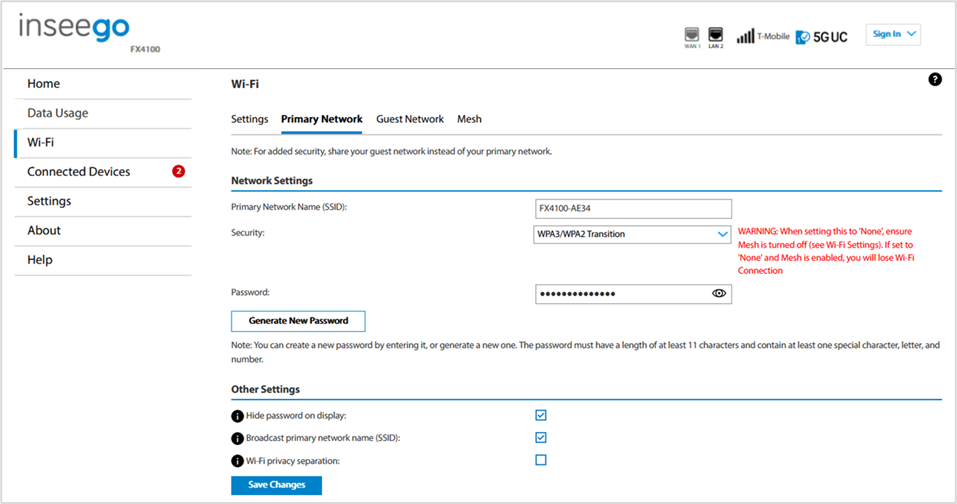The width and height of the screenshot is (957, 504).
Task: Click the Generate New Password button
Action: [298, 321]
